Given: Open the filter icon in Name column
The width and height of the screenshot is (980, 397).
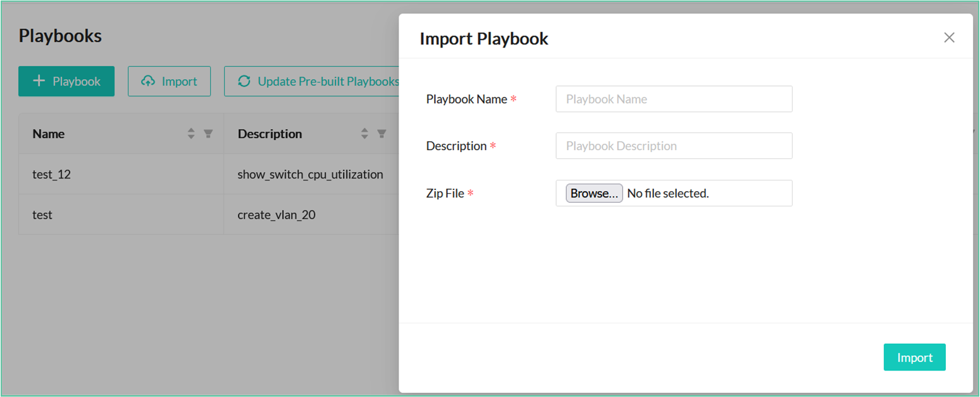Looking at the screenshot, I should 208,134.
